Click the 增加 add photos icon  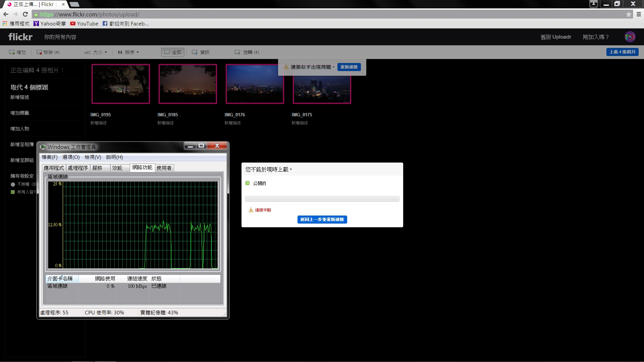click(x=12, y=52)
